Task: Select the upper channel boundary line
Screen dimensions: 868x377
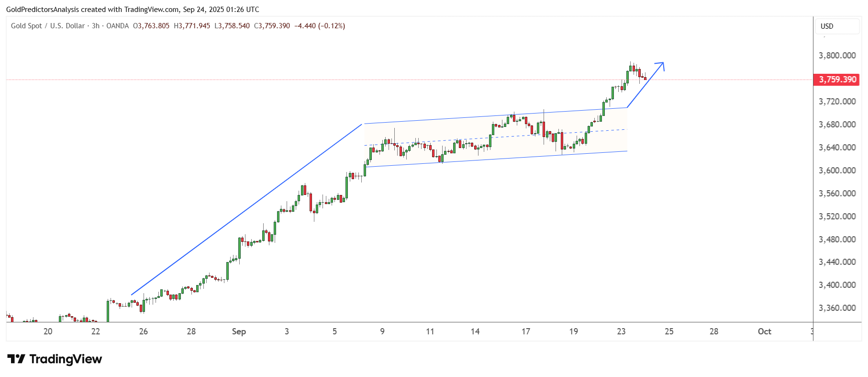Action: tap(495, 115)
